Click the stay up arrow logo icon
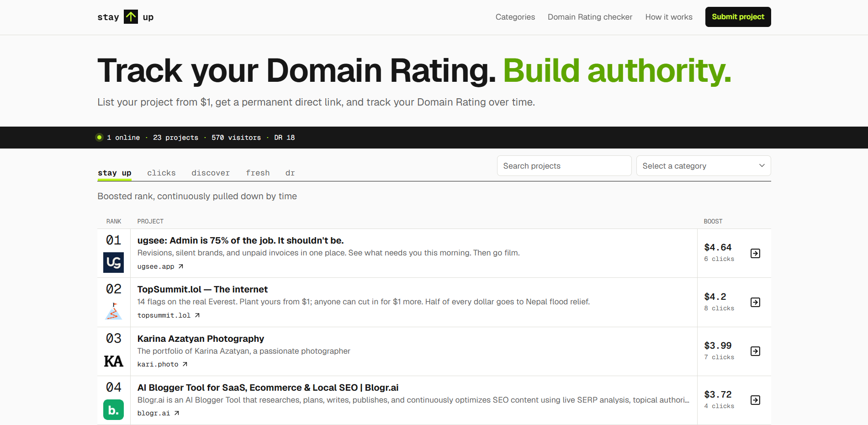This screenshot has width=868, height=425. click(131, 17)
